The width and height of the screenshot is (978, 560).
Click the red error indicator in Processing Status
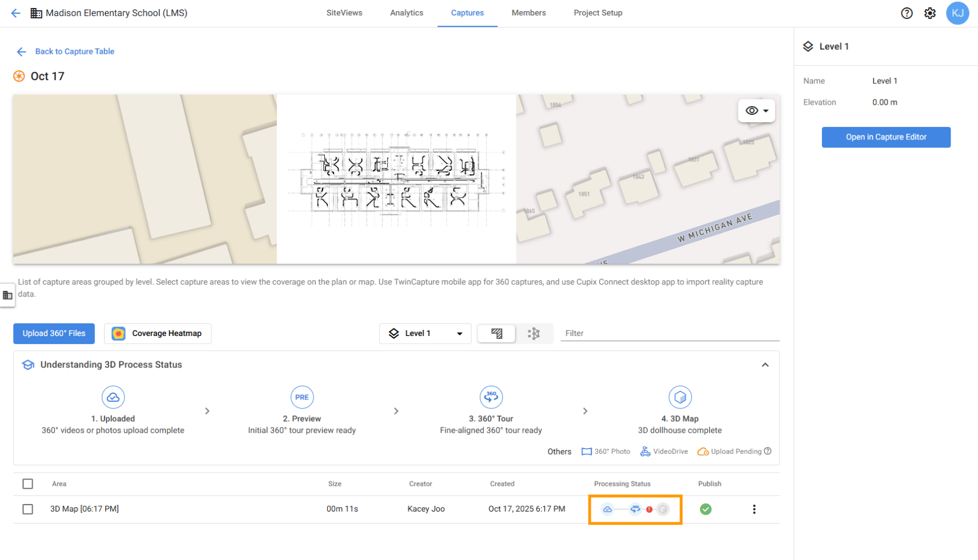649,509
